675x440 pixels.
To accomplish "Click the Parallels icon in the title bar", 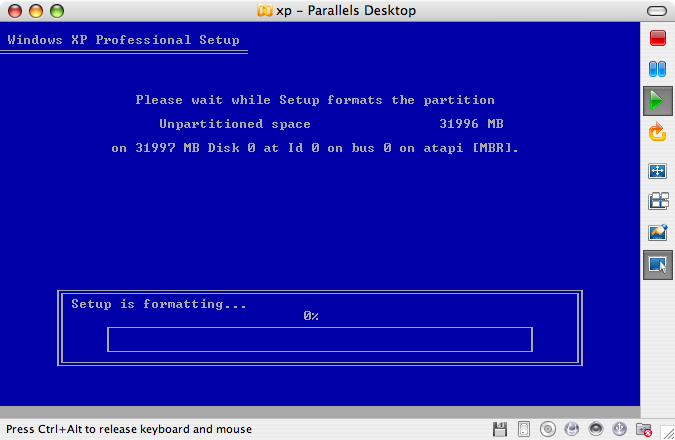I will click(265, 10).
